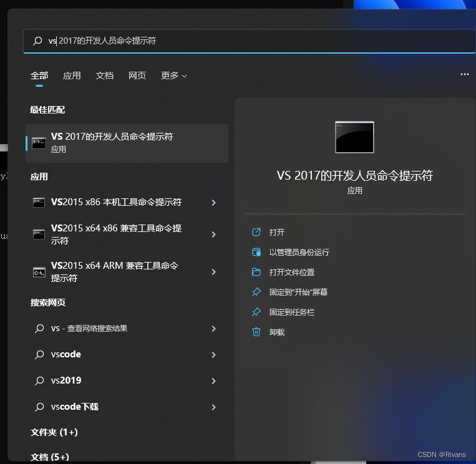This screenshot has width=476, height=464.
Task: Switch to the 文档 tab
Action: (x=105, y=75)
